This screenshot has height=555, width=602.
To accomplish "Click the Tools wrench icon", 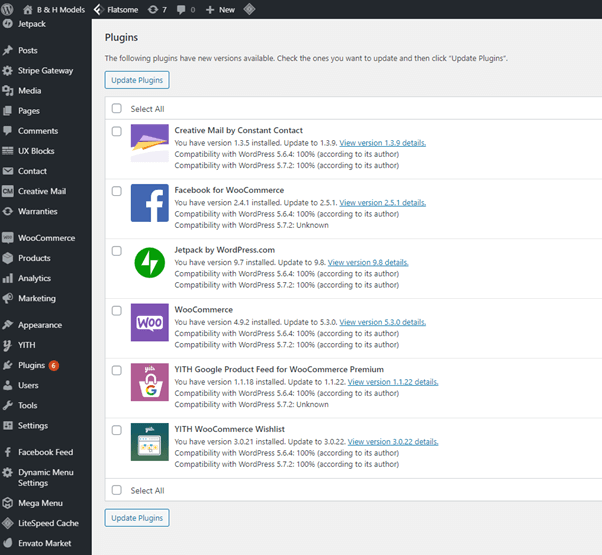I will 8,405.
